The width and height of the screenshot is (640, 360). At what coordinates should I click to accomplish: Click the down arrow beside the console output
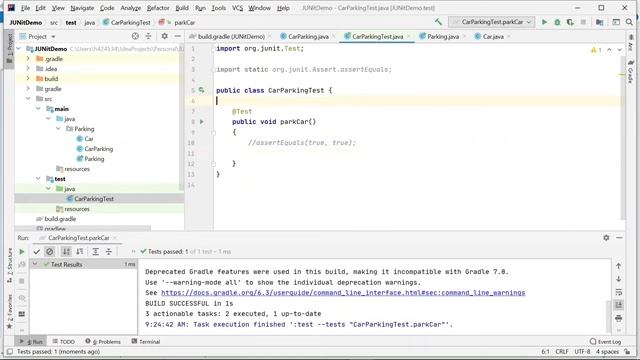tap(618, 279)
